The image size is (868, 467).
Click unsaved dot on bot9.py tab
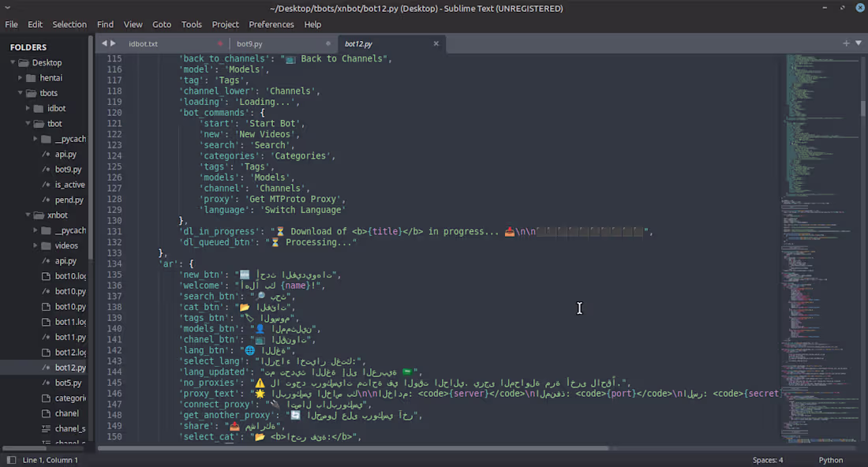[327, 43]
